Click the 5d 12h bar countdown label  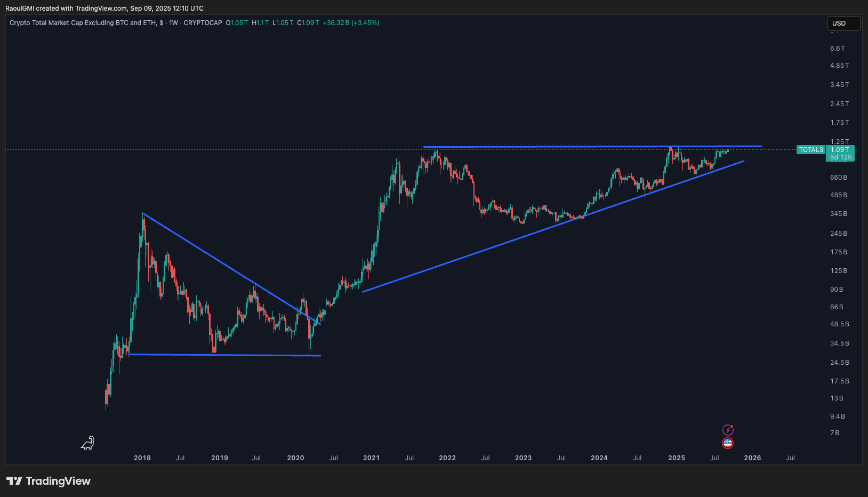click(x=840, y=157)
